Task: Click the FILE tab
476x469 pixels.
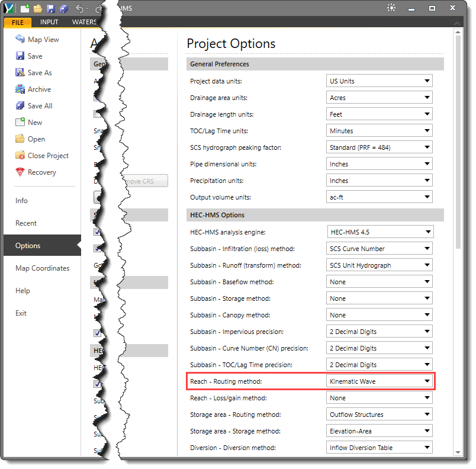Action: [x=17, y=21]
